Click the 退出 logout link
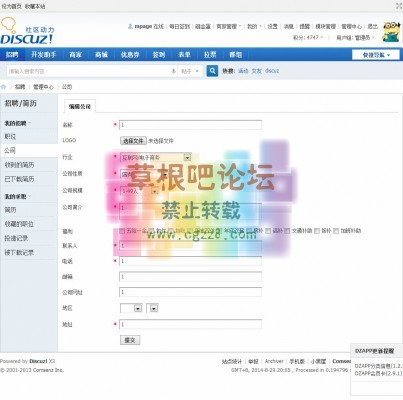Viewport: 403px width, 400px height. tap(373, 26)
